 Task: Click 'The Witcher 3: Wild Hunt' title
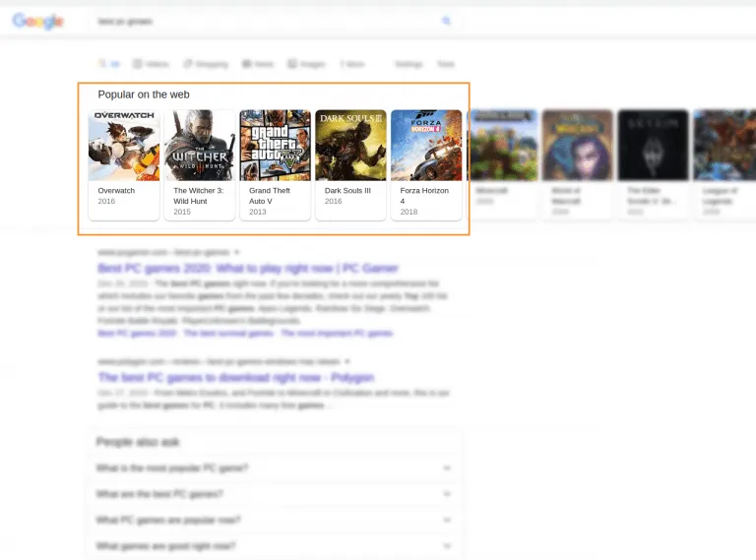199,196
